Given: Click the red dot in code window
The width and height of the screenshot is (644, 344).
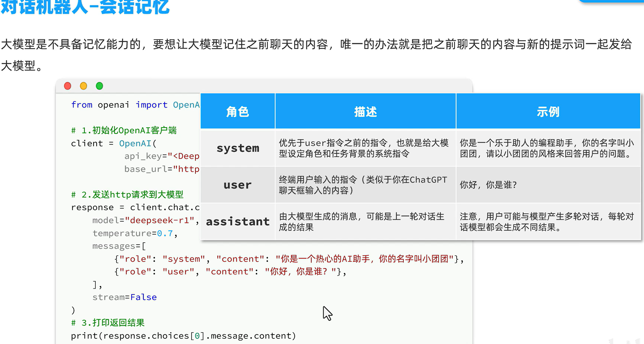Looking at the screenshot, I should (68, 86).
